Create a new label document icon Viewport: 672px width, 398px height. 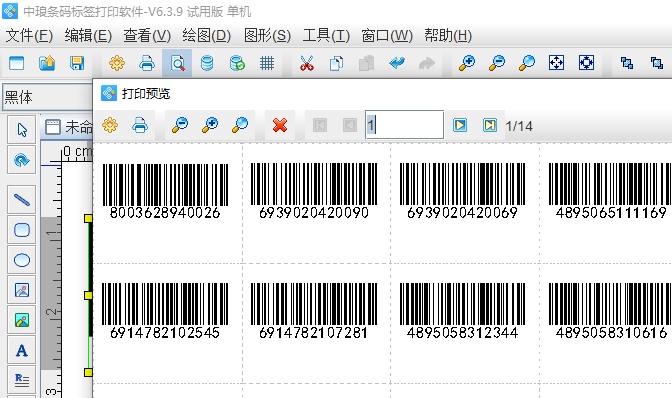(17, 63)
